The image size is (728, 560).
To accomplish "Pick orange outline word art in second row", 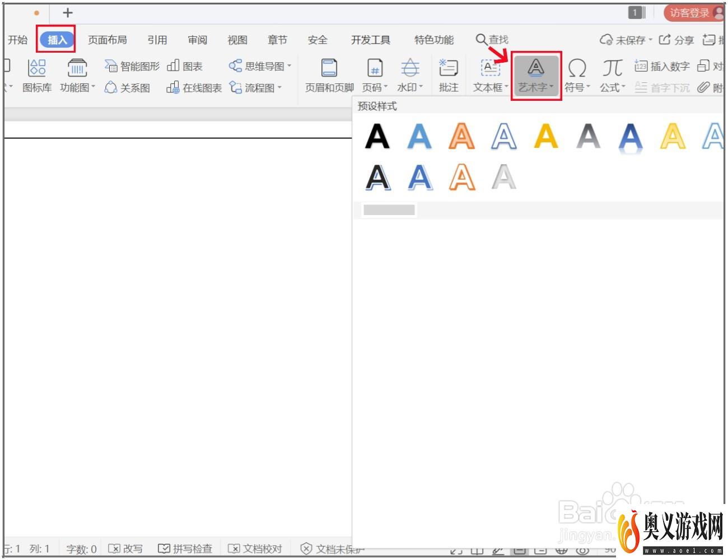I will click(x=462, y=178).
